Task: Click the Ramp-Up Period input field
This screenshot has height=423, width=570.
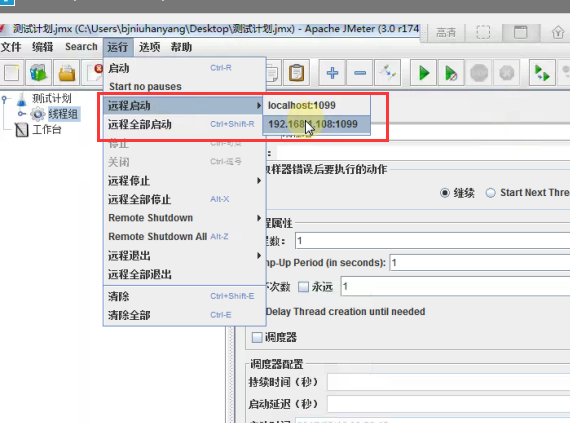Action: pyautogui.click(x=480, y=262)
